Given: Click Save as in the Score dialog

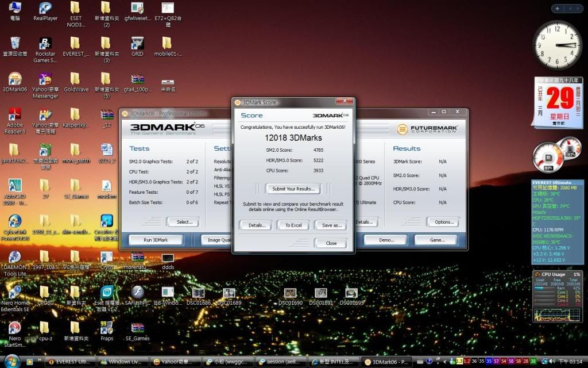Looking at the screenshot, I should click(331, 225).
